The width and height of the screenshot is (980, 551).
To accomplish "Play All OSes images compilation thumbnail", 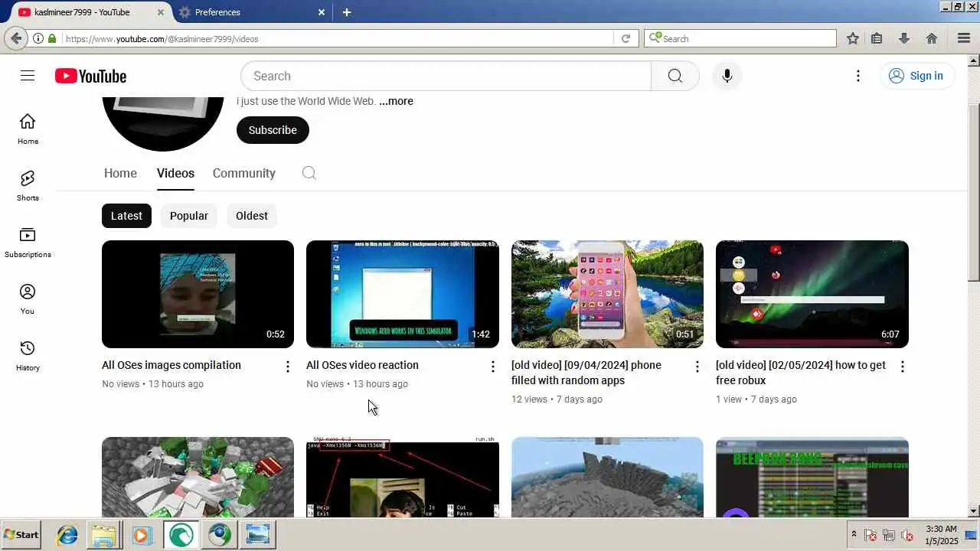I will coord(198,294).
